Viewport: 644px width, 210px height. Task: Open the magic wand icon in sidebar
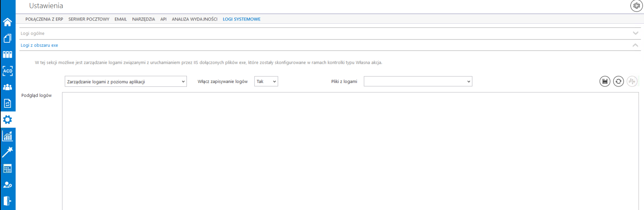[8, 152]
